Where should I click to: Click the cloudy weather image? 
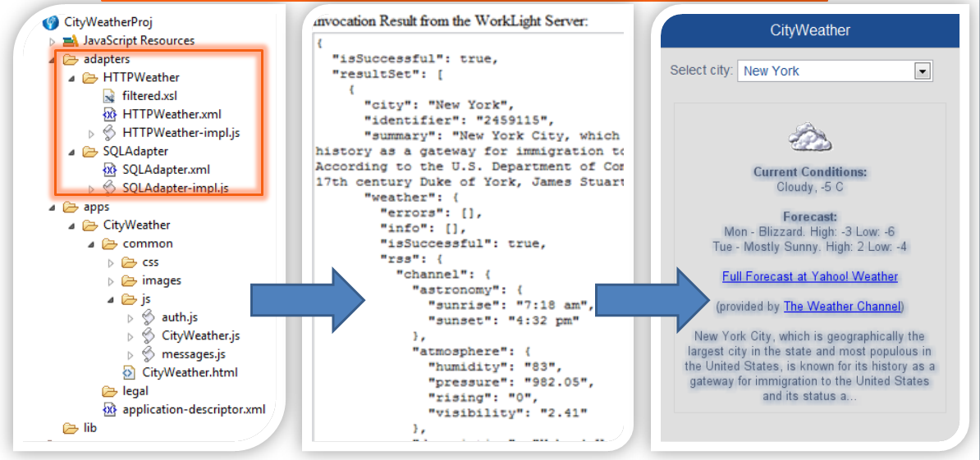810,137
